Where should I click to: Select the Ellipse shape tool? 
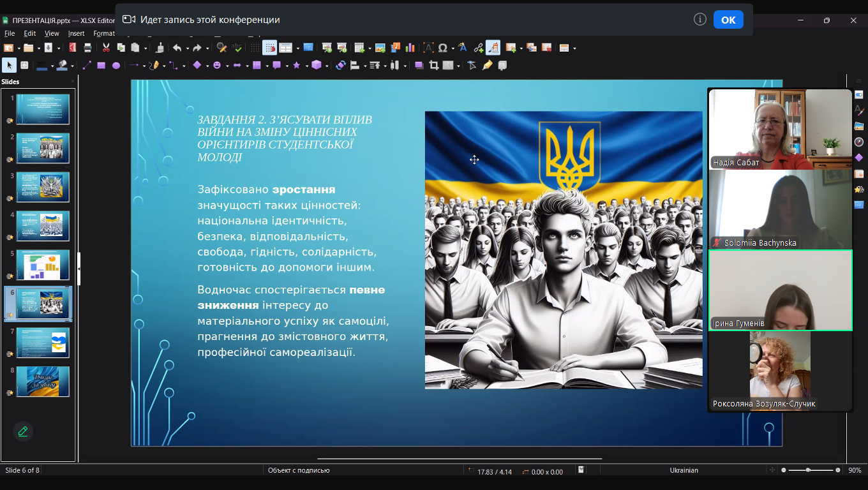[116, 65]
